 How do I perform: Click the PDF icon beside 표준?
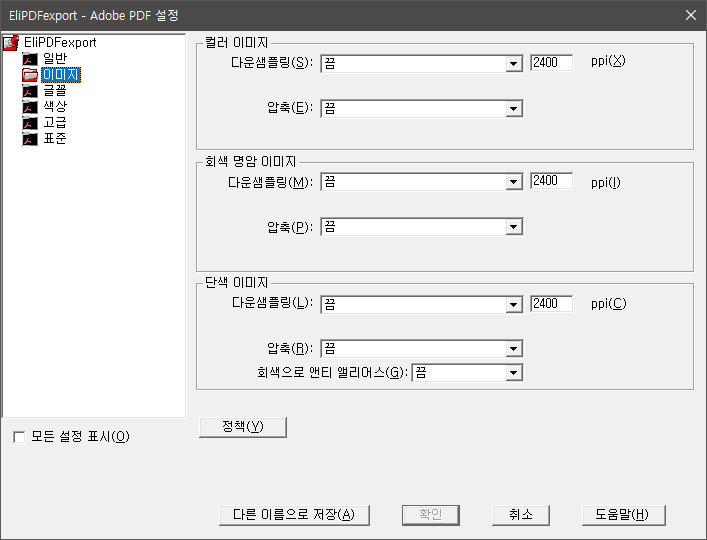[x=30, y=139]
